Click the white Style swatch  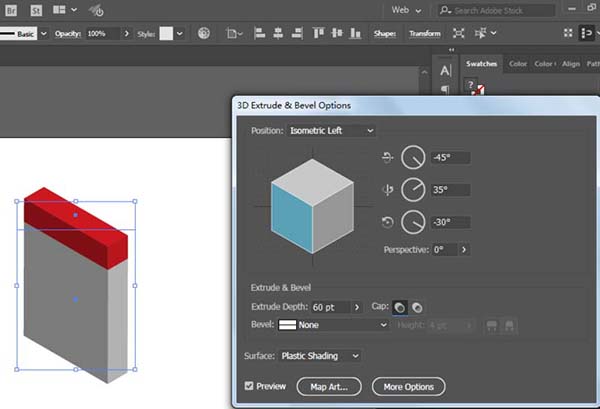click(x=166, y=33)
